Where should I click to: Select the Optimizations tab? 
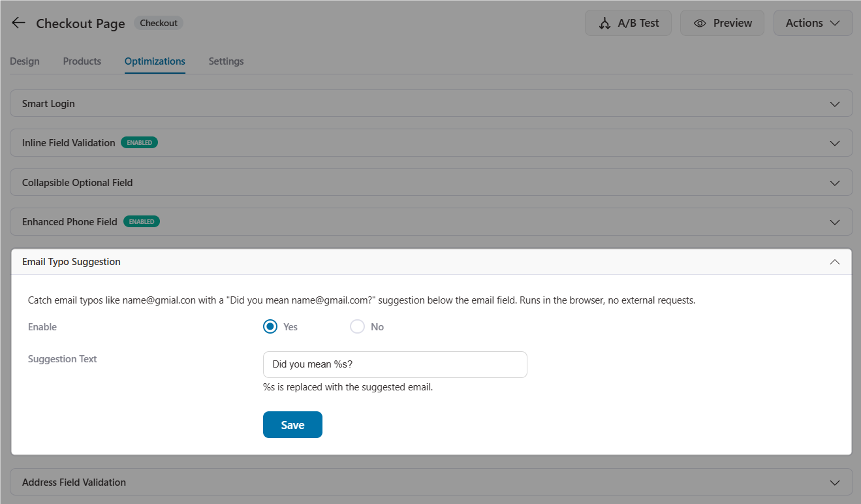[x=155, y=61]
